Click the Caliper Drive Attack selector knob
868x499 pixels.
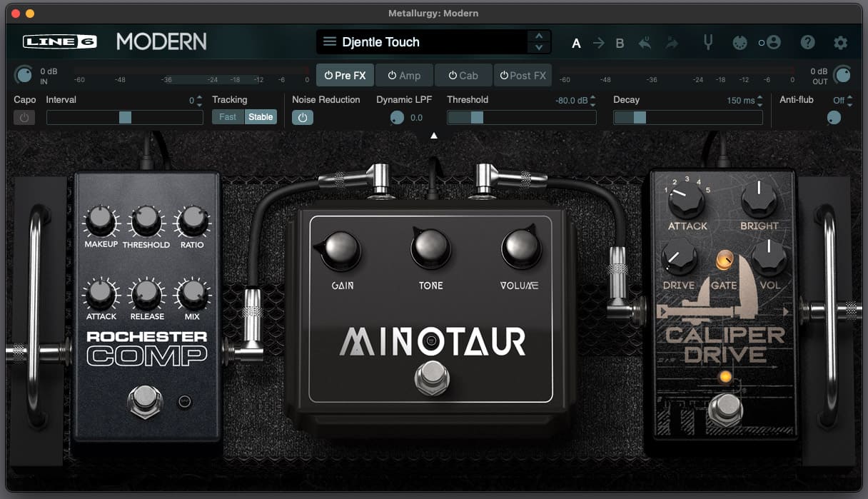pyautogui.click(x=687, y=201)
